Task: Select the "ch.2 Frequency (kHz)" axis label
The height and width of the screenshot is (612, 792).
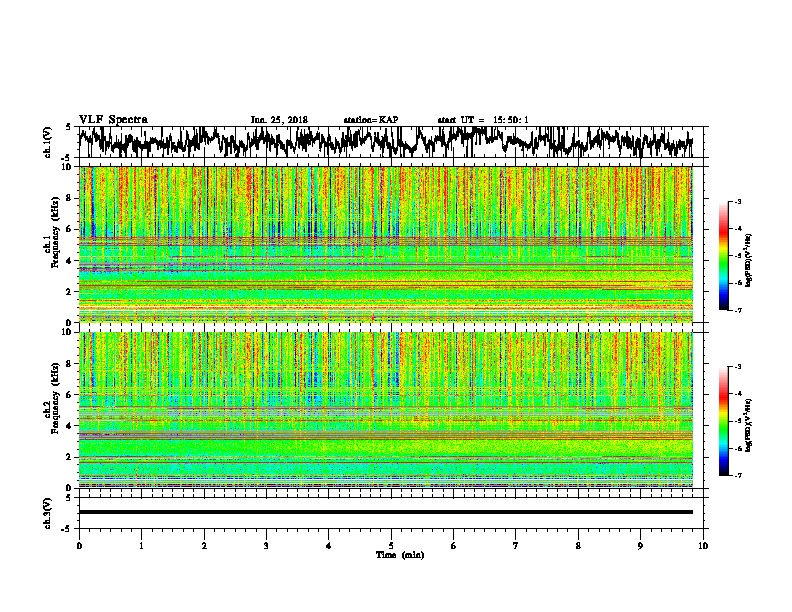Action: click(53, 397)
